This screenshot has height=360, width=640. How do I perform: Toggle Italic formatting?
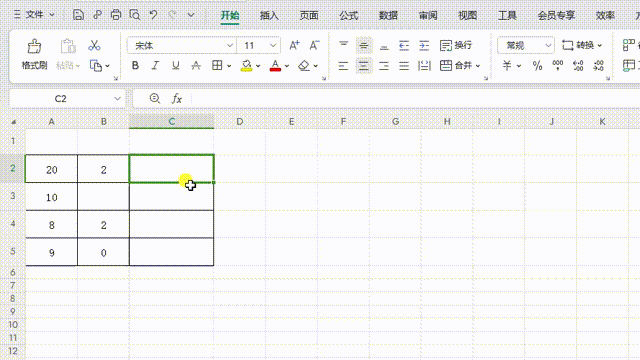pos(155,65)
